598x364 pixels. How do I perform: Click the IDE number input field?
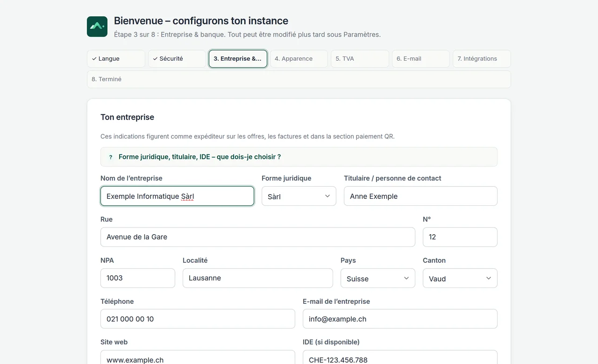[400, 357]
